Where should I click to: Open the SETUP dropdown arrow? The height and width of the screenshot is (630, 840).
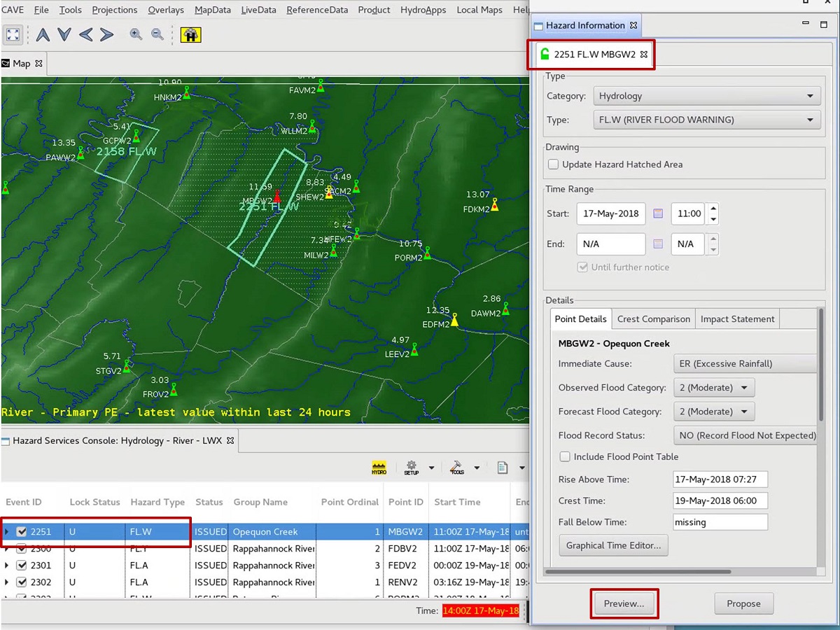point(431,468)
